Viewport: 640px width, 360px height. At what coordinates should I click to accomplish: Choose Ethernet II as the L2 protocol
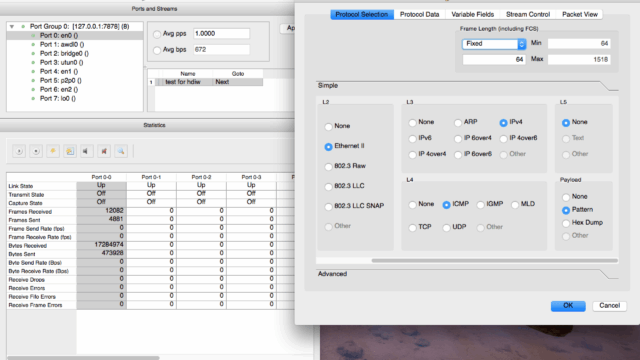pos(328,147)
